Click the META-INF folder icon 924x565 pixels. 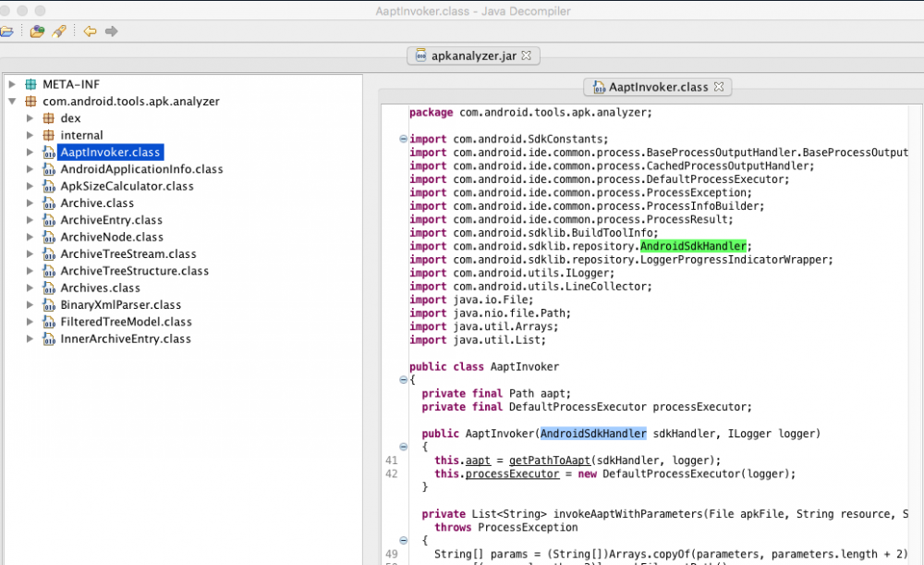coord(31,84)
